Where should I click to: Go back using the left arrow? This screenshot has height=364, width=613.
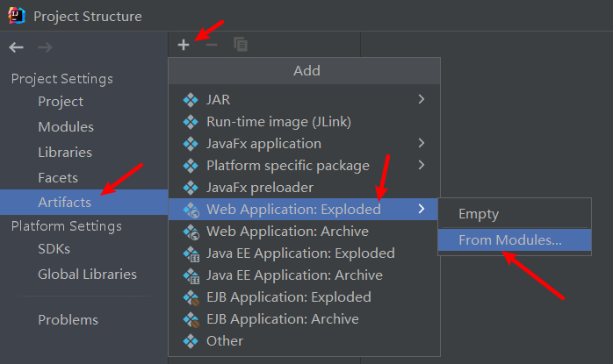pyautogui.click(x=16, y=47)
